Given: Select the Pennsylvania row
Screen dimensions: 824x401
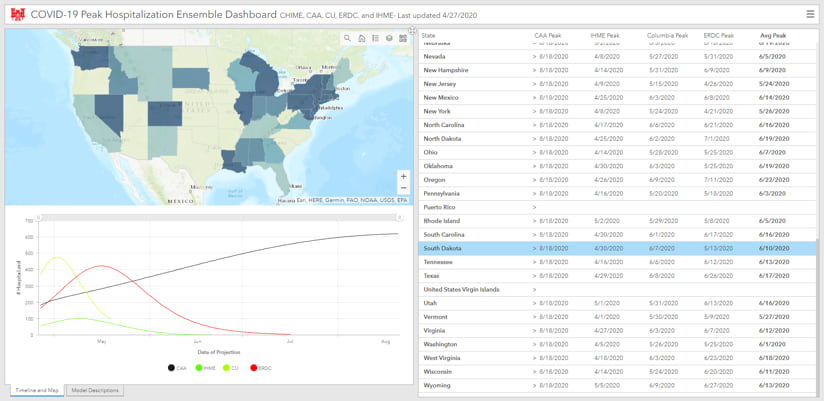Looking at the screenshot, I should (617, 193).
